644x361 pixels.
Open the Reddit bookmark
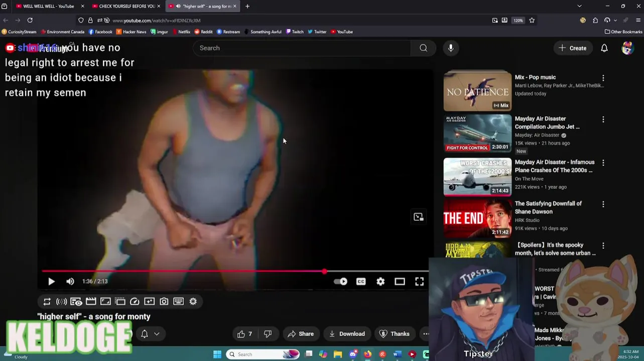tap(203, 32)
